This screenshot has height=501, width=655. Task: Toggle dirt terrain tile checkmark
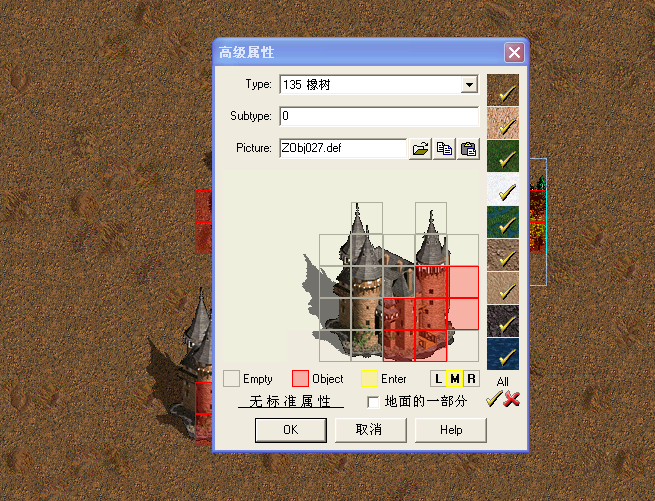coord(503,90)
